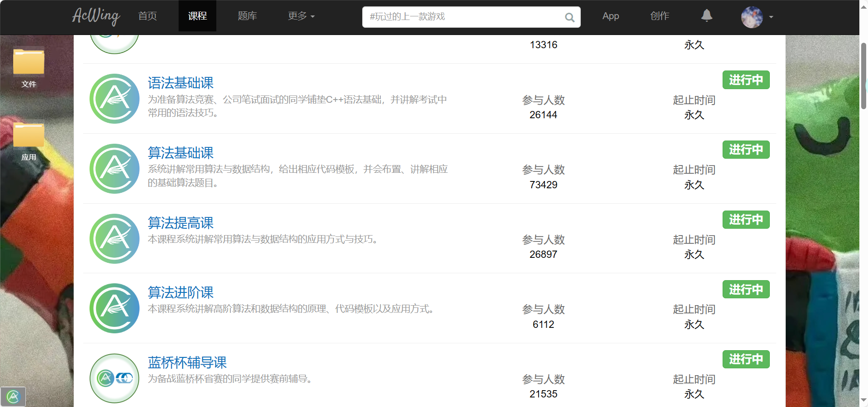Click 进行中 badge for 算法基础课
This screenshot has height=407, width=868.
tap(746, 150)
